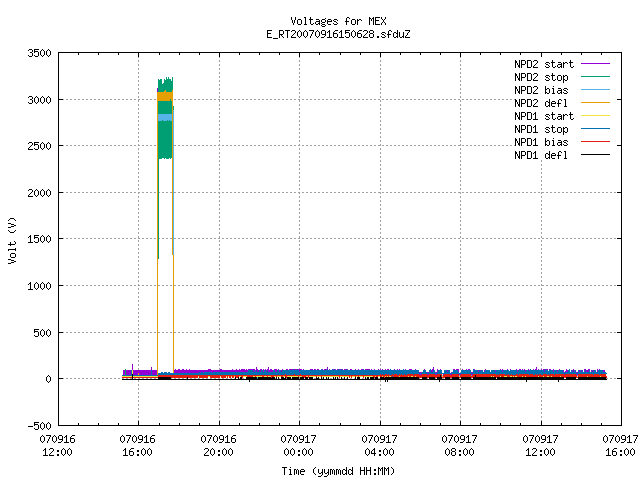640x480 pixels.
Task: Click the 070916 12:00 x-axis label
Action: [58, 446]
